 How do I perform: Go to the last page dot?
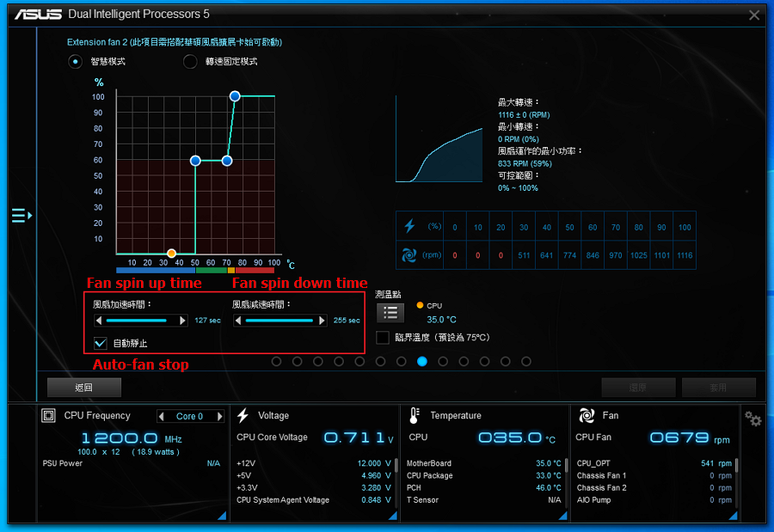[526, 362]
